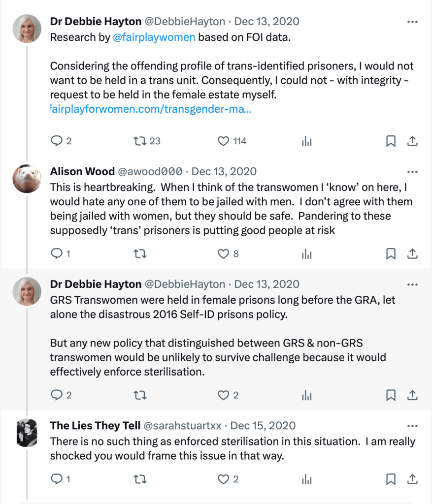Reply to Debbie Hayton's FOI research tweet

tap(56, 141)
